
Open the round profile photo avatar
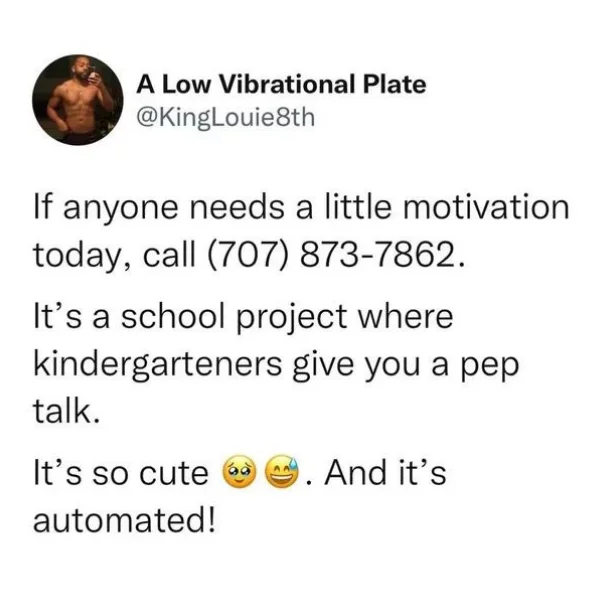pos(78,99)
